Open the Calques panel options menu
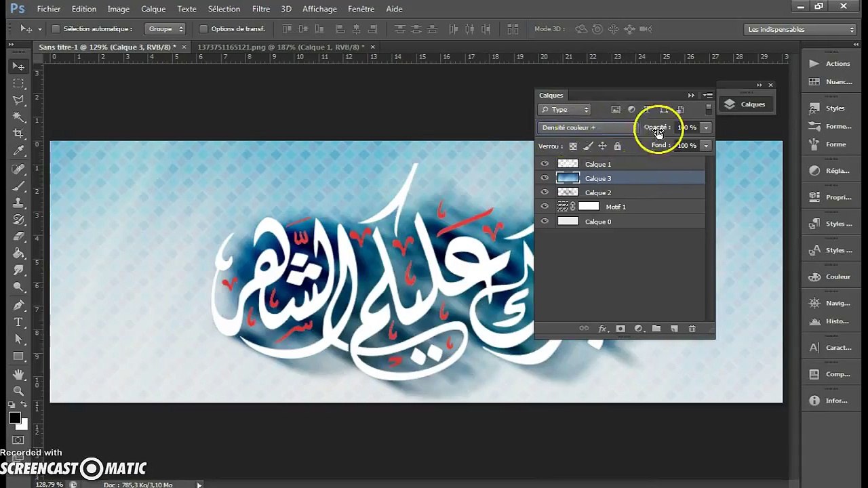Screen dimensions: 868x488 point(707,96)
